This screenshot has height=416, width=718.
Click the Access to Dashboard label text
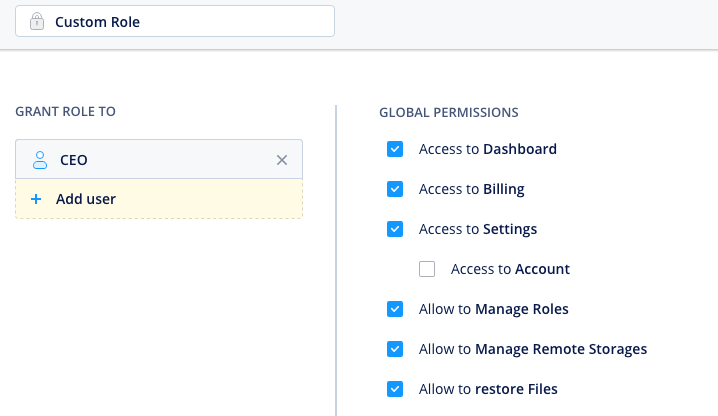pos(487,149)
